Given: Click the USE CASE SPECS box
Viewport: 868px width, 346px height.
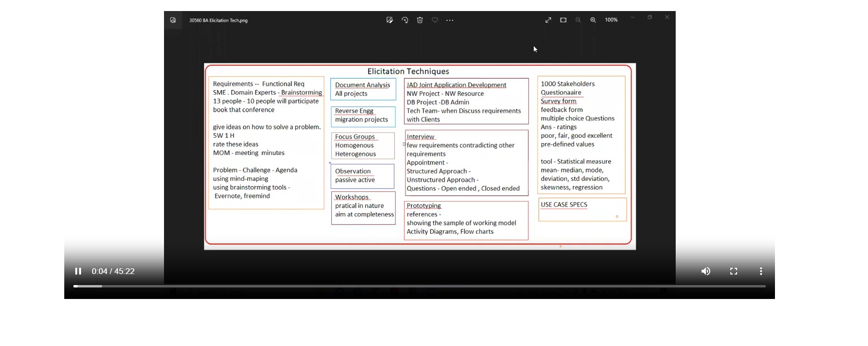Looking at the screenshot, I should tap(582, 210).
